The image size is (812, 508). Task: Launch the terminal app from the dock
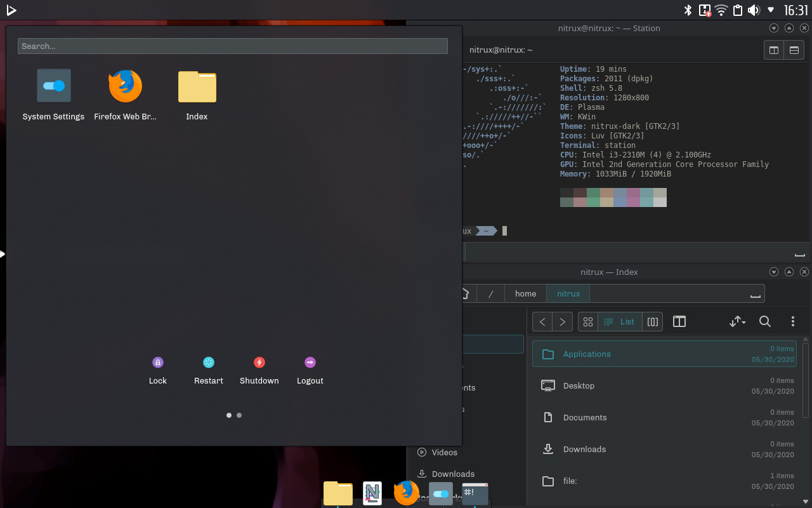pyautogui.click(x=475, y=493)
